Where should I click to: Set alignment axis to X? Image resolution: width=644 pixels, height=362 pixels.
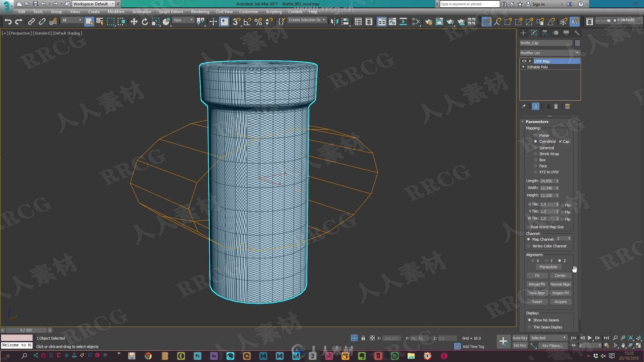[533, 261]
